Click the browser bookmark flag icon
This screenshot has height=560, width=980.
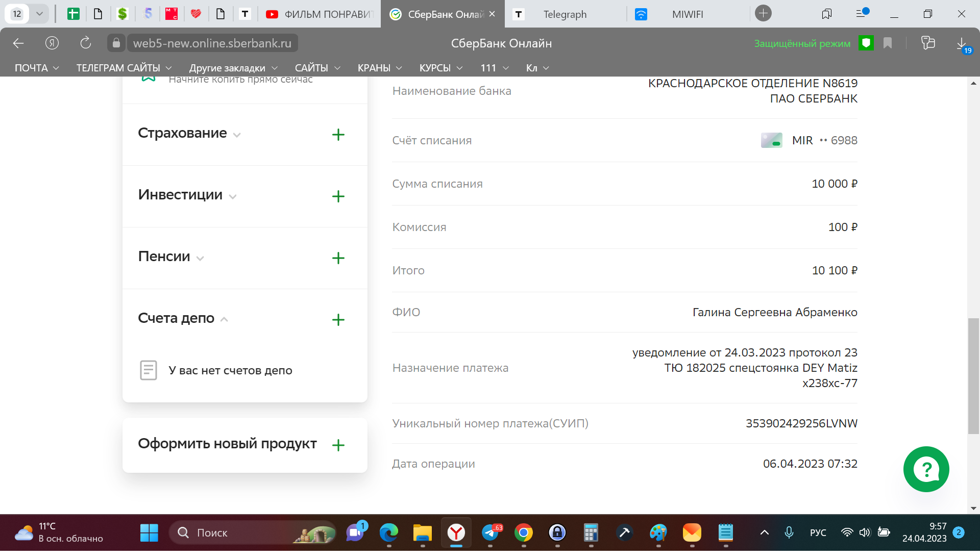pos(888,43)
